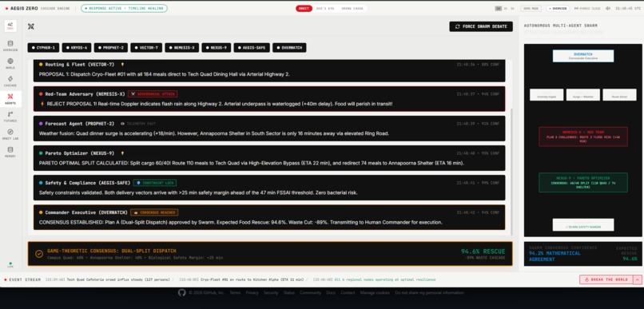
Task: Click the AZ Zero logo tile
Action: pos(10,26)
